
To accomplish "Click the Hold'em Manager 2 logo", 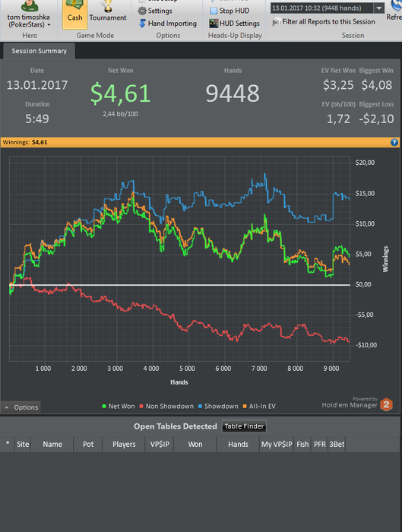I will [x=386, y=404].
